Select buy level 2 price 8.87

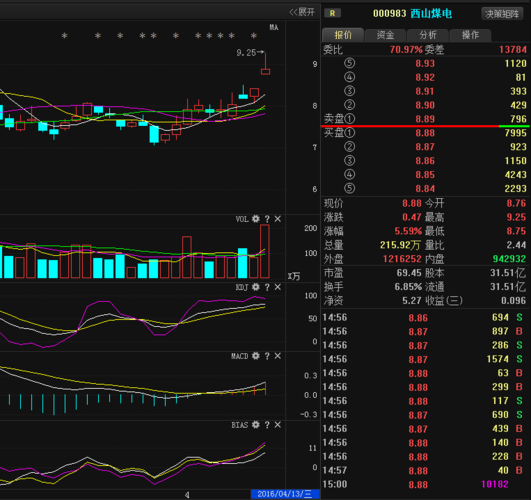pos(425,147)
